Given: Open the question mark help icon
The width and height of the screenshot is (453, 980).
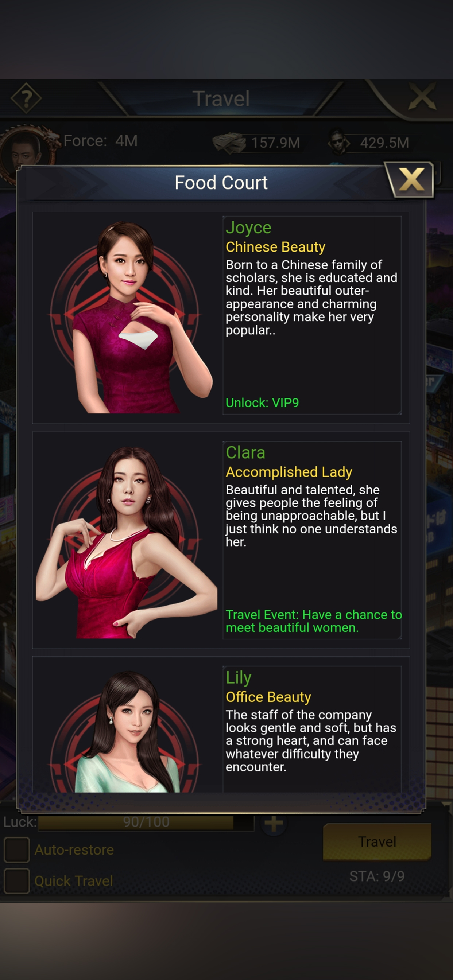Looking at the screenshot, I should [x=26, y=98].
